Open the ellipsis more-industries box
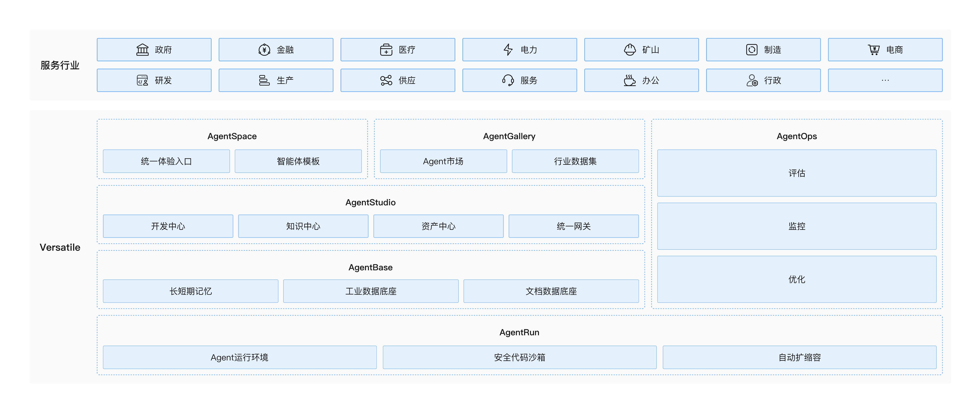This screenshot has width=980, height=413. pyautogui.click(x=885, y=80)
